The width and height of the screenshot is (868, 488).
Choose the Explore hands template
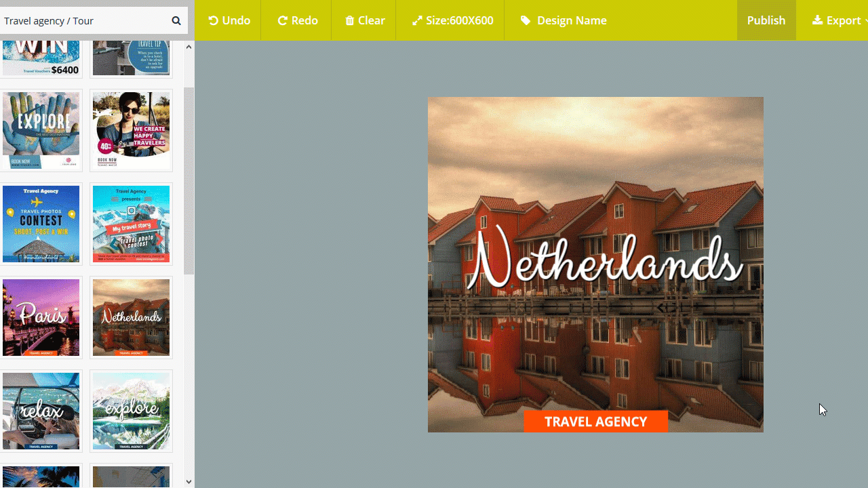coord(41,130)
